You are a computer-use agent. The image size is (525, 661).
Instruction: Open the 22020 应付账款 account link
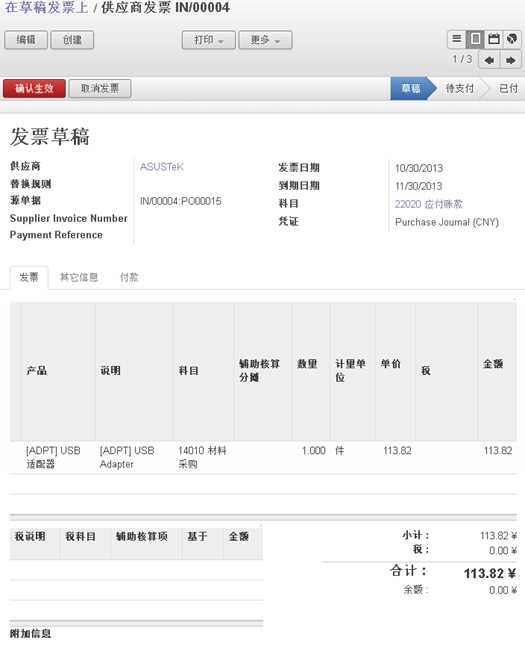coord(428,204)
